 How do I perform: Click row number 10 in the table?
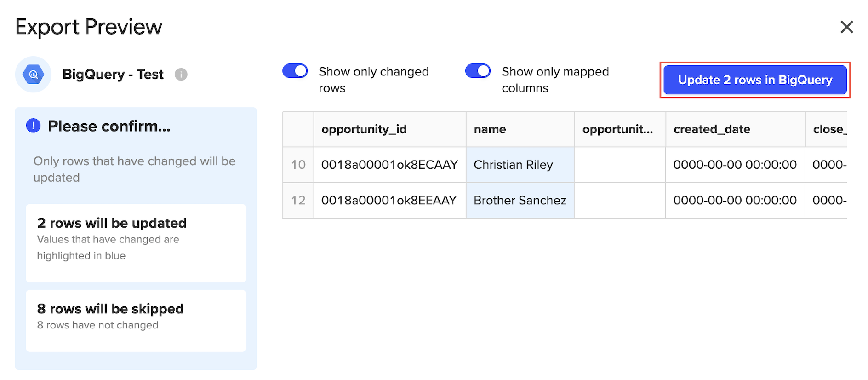click(298, 165)
